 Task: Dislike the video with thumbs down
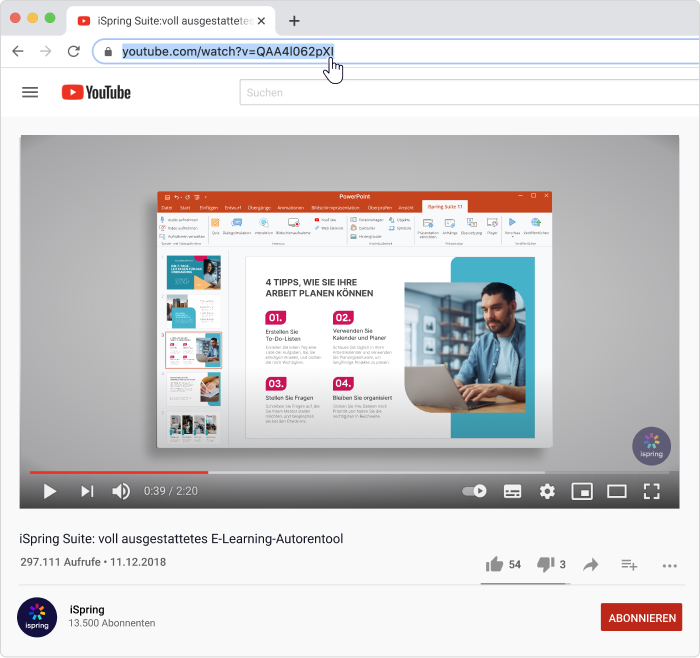546,564
